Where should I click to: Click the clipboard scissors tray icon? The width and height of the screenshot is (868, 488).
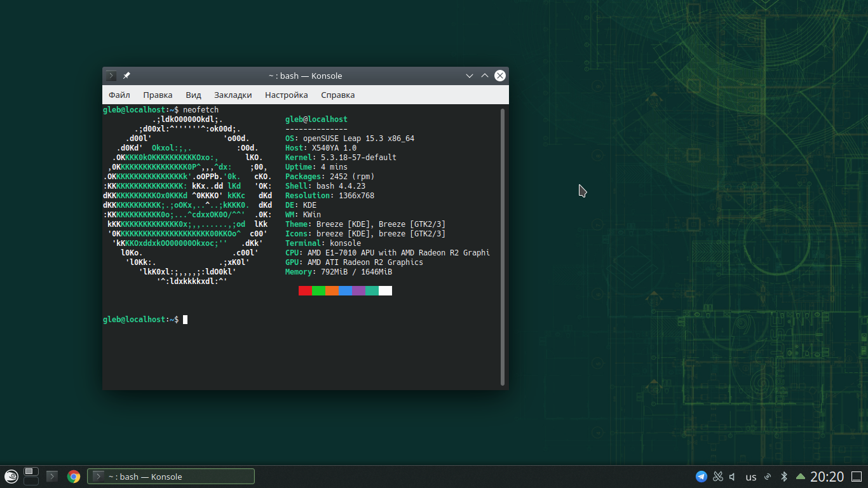coord(718,477)
